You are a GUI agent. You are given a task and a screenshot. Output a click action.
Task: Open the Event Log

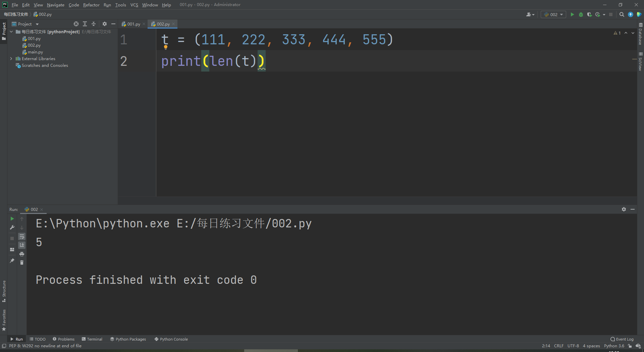coord(622,339)
